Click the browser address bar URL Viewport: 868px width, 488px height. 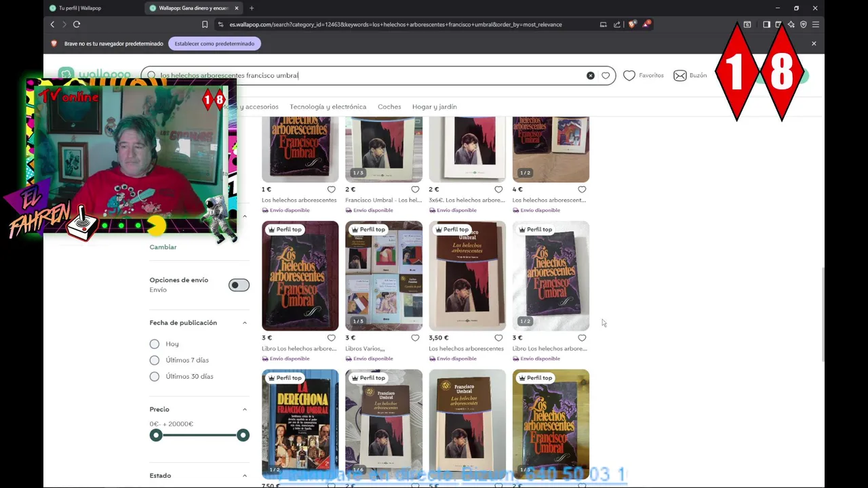[395, 24]
